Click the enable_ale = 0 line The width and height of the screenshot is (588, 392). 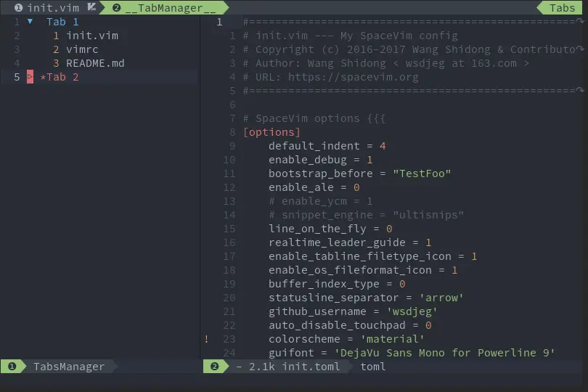(314, 187)
